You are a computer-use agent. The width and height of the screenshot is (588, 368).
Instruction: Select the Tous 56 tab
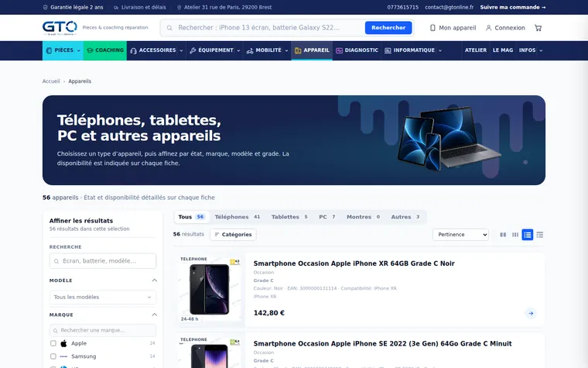pyautogui.click(x=191, y=217)
